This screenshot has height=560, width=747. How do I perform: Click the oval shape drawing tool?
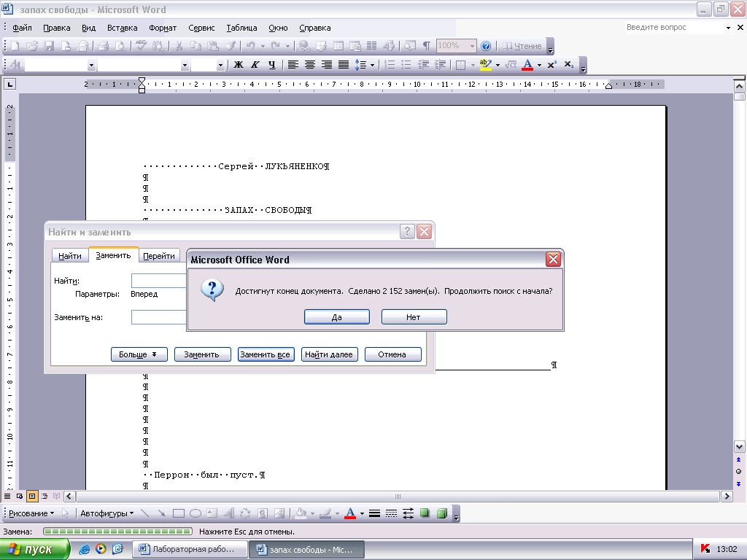coord(196,513)
